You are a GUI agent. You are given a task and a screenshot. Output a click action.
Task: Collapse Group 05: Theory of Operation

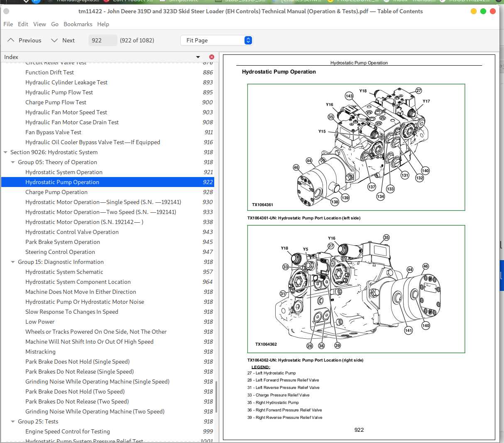coord(13,162)
